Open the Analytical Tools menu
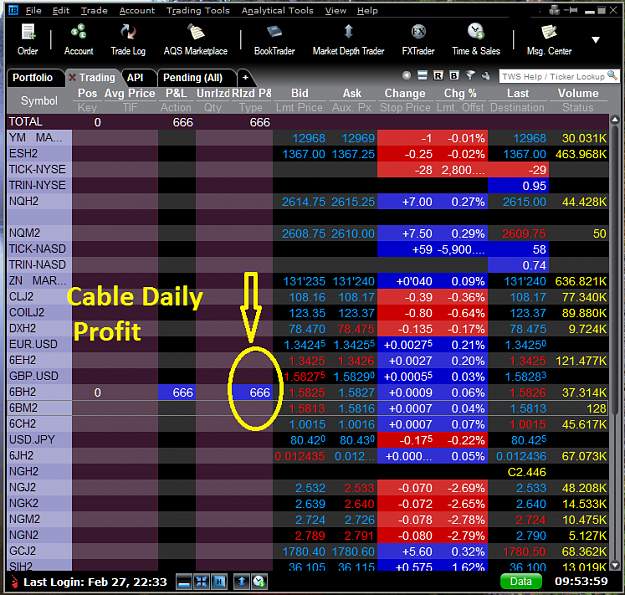Image resolution: width=625 pixels, height=595 pixels. click(x=277, y=11)
